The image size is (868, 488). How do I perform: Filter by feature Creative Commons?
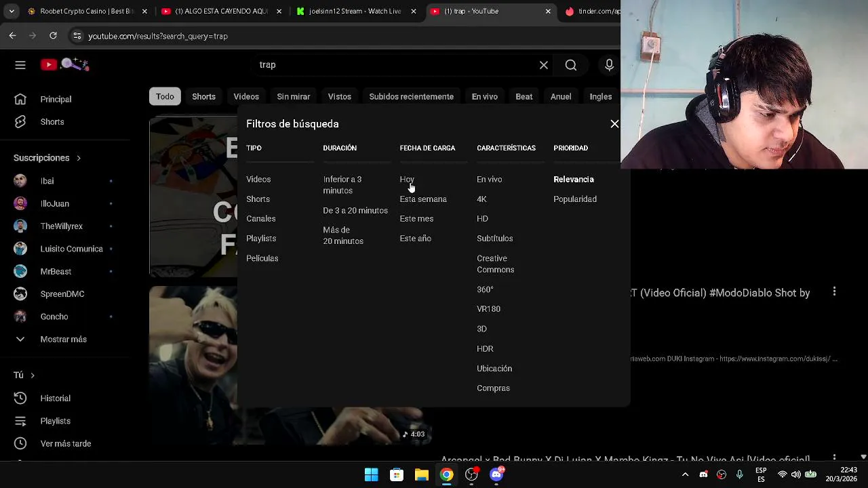point(496,264)
